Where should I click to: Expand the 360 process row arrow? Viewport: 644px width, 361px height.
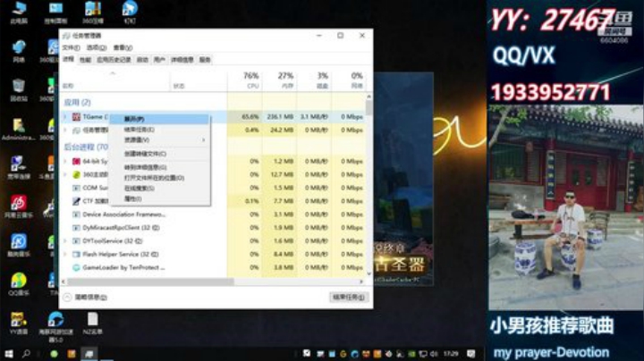pyautogui.click(x=65, y=174)
